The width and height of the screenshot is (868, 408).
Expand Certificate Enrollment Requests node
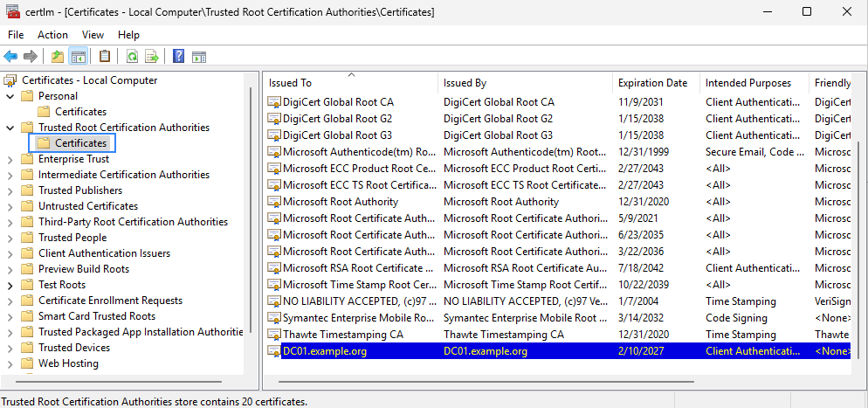(x=10, y=301)
